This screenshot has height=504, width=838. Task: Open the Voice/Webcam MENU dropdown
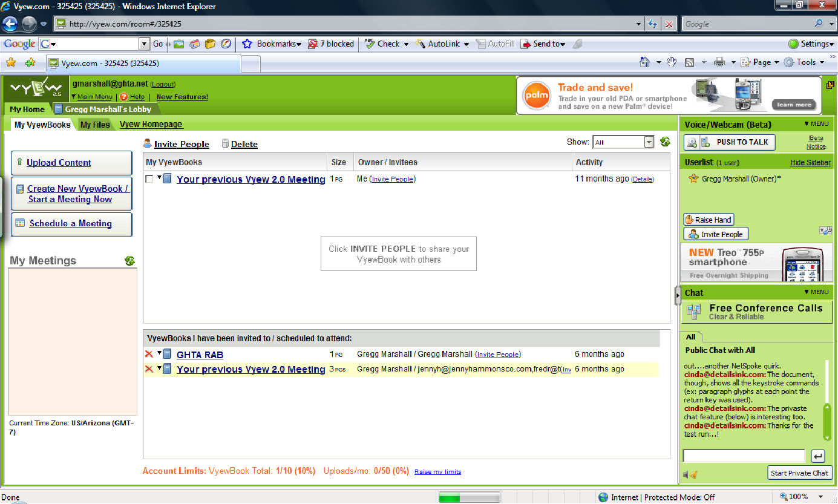[817, 124]
